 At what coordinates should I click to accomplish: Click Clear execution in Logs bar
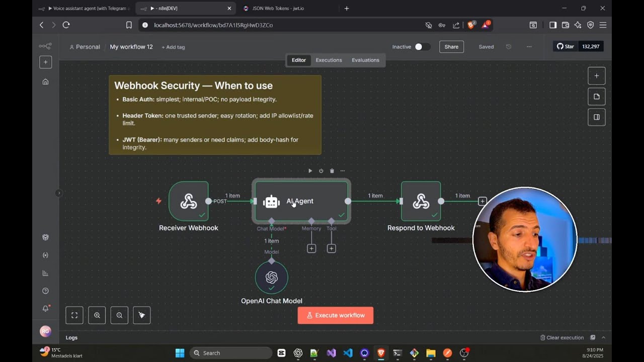[562, 337]
